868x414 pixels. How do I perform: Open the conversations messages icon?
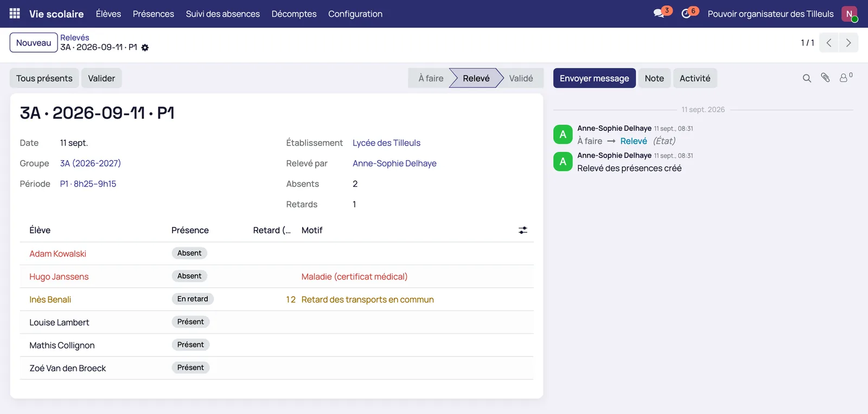tap(660, 14)
